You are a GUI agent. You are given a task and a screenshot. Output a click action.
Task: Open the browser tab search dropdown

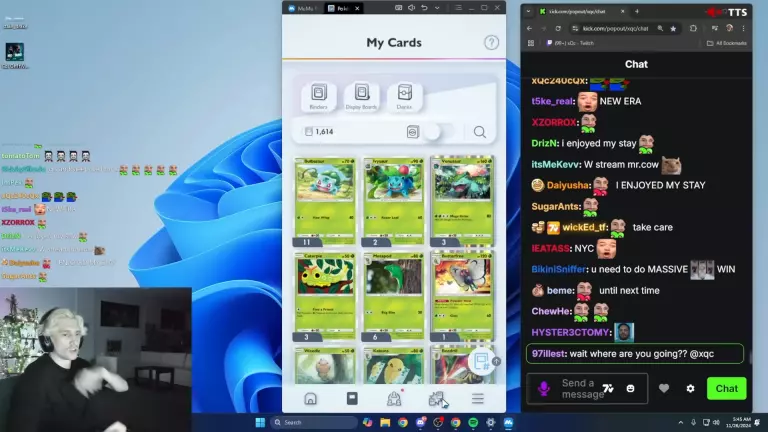(x=528, y=11)
